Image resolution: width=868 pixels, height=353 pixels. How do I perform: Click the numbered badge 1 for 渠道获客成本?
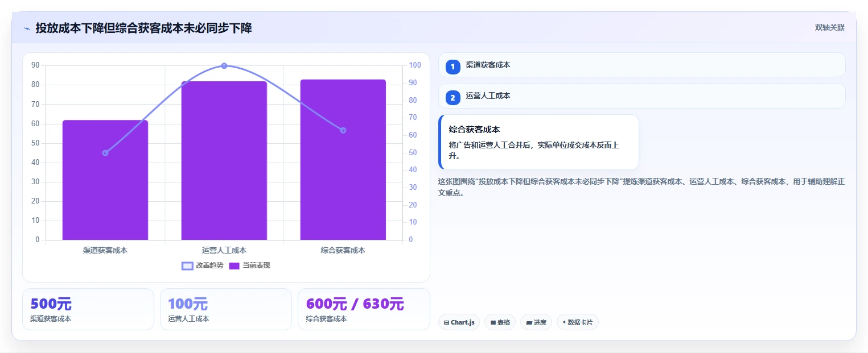452,67
